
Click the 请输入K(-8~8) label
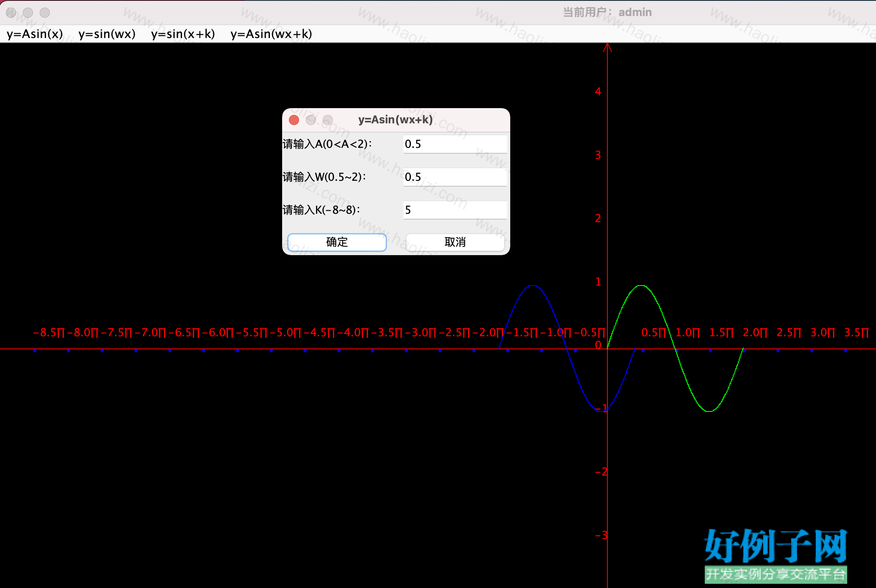pos(321,210)
